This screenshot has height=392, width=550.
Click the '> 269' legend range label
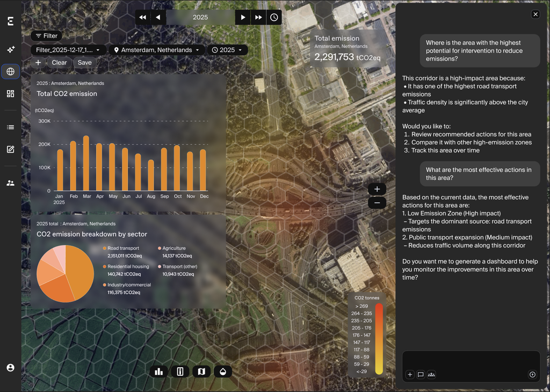[361, 306]
